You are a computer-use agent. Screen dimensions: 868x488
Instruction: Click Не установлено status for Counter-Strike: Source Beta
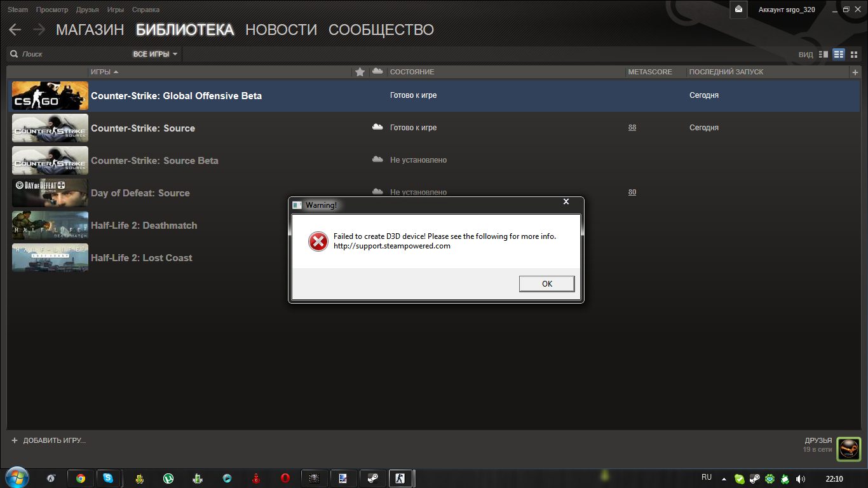(x=418, y=160)
